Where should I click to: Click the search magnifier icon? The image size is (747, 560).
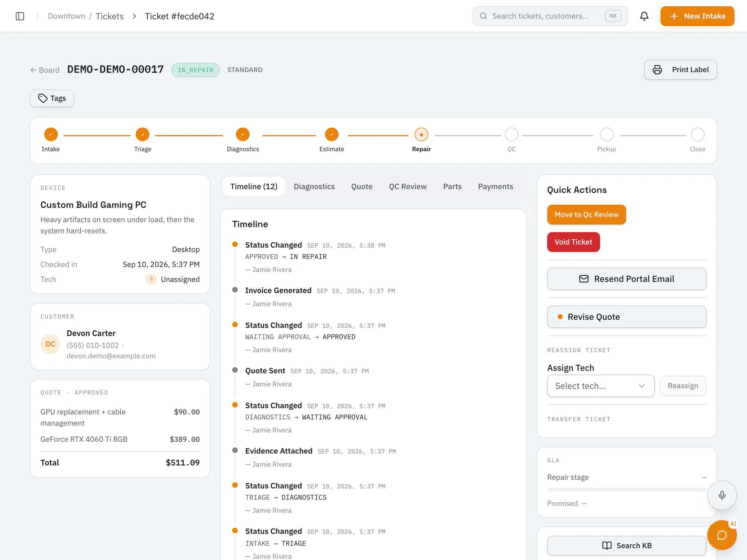[483, 16]
